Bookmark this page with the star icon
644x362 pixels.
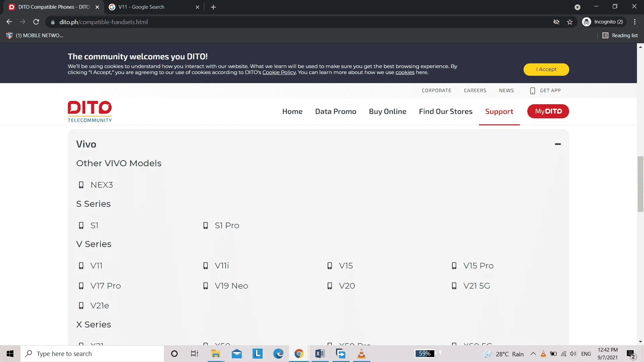570,22
